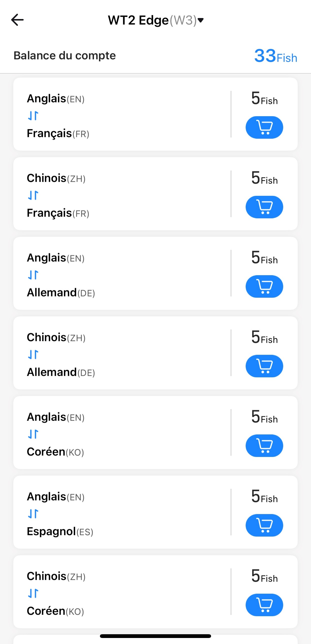Tap swap arrows between Anglais and Français

click(x=33, y=116)
